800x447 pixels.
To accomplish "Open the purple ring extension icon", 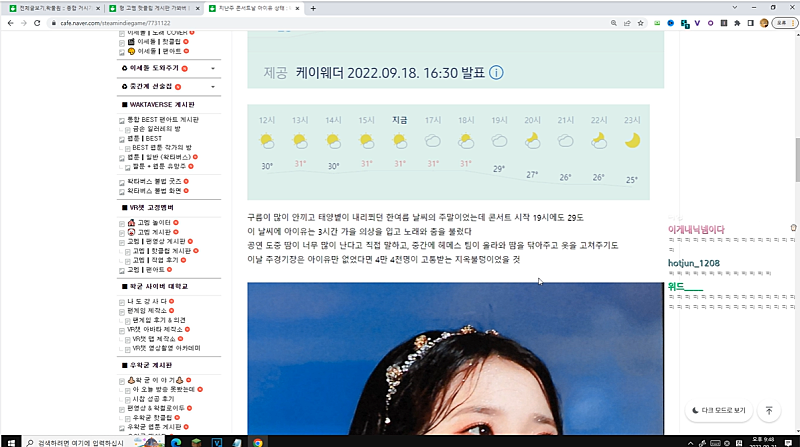I will pyautogui.click(x=710, y=23).
